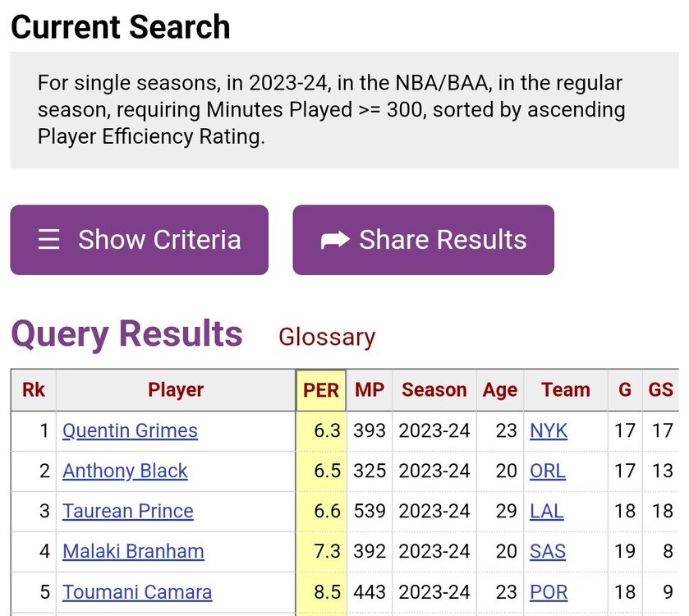Open the ORL team link
This screenshot has width=689, height=616.
click(x=549, y=471)
